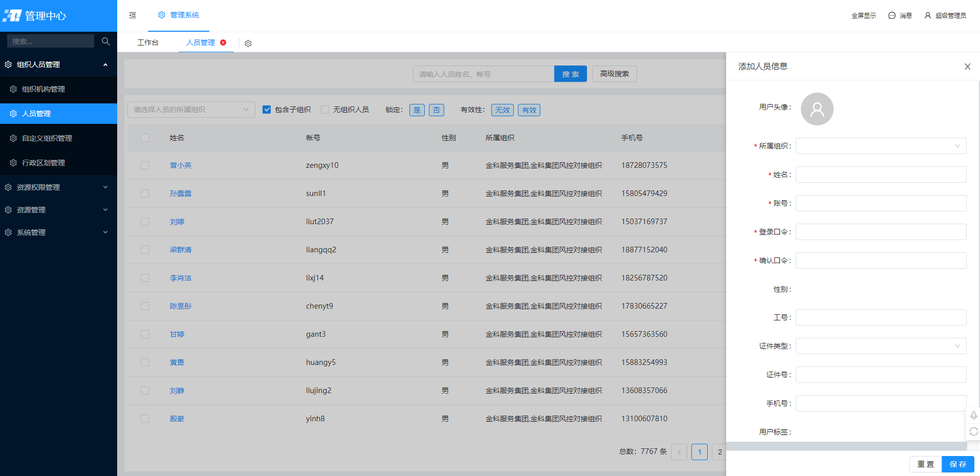Filter by 无效 validity
Image resolution: width=980 pixels, height=476 pixels.
[503, 110]
